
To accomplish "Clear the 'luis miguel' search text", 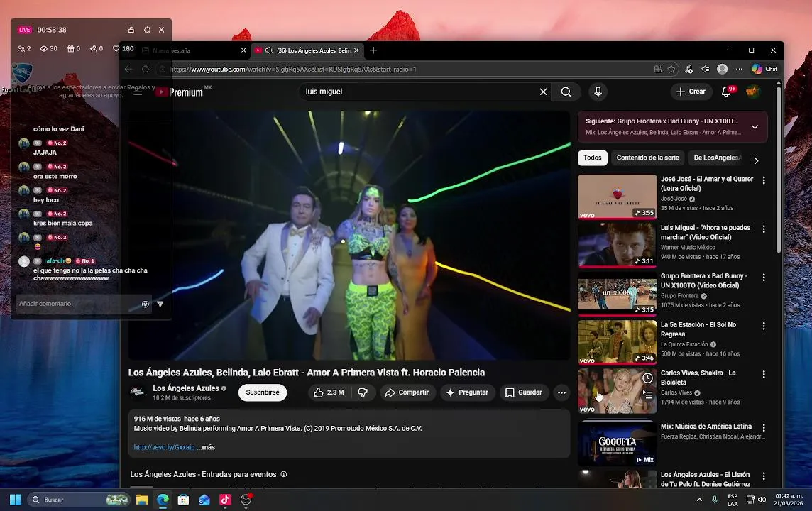I will point(543,92).
